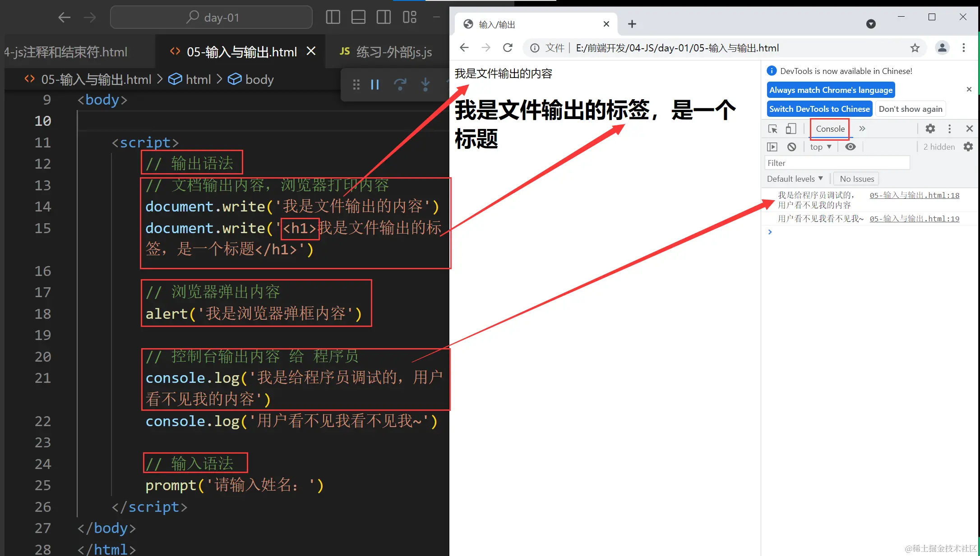Screen dimensions: 980x556
Task: Open the Default levels dropdown
Action: pos(795,179)
